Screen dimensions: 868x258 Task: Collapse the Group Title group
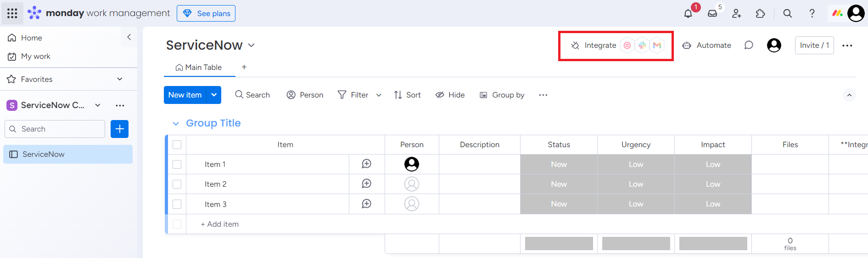176,123
